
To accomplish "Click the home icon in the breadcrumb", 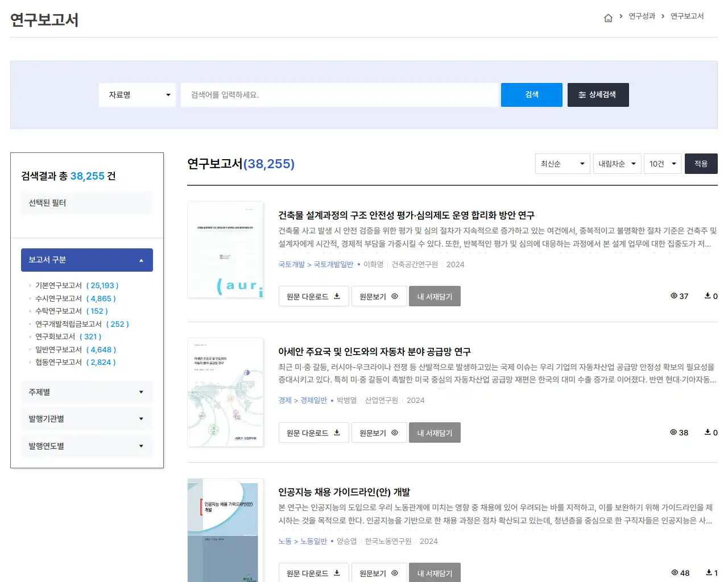I will [607, 17].
